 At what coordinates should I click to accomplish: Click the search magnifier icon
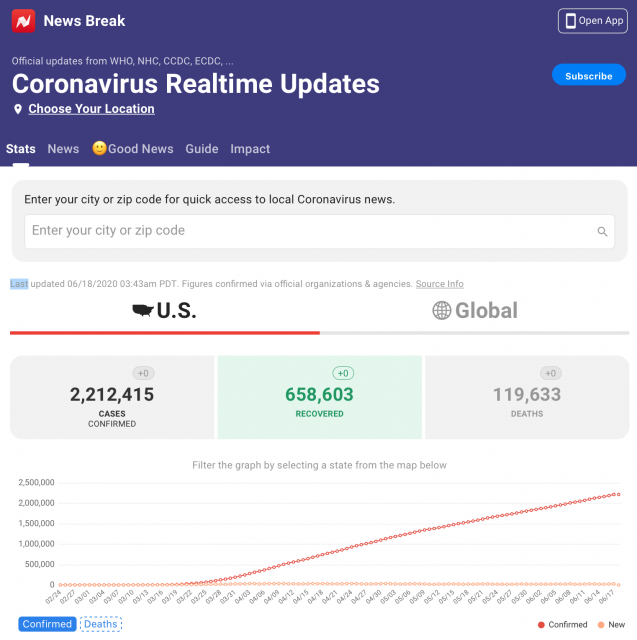click(602, 231)
